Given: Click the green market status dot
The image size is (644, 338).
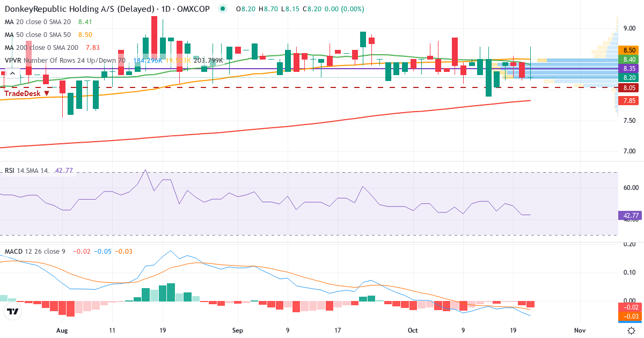Looking at the screenshot, I should [x=223, y=9].
